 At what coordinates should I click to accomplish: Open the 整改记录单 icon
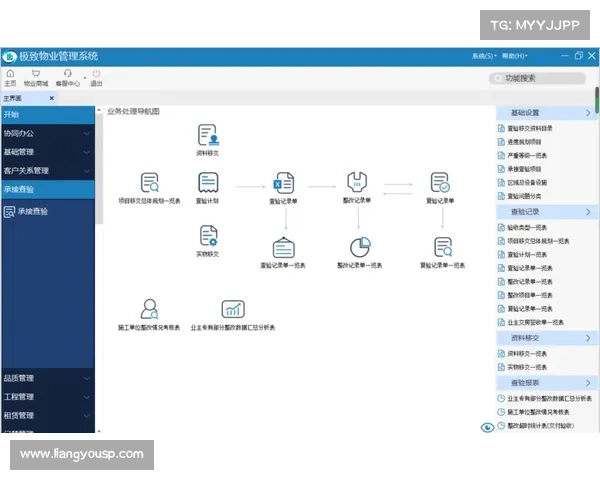[357, 184]
